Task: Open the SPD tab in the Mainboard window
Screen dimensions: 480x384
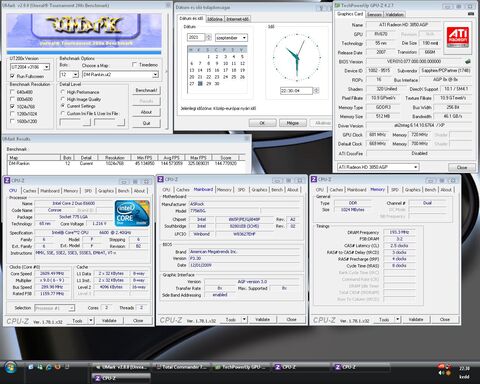Action: [241, 190]
